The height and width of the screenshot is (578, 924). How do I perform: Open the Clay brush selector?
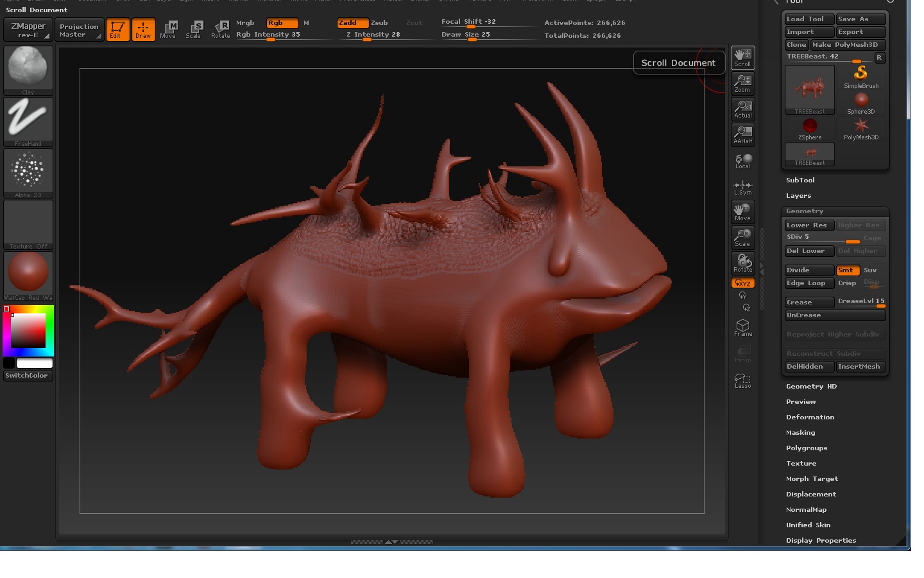[28, 70]
